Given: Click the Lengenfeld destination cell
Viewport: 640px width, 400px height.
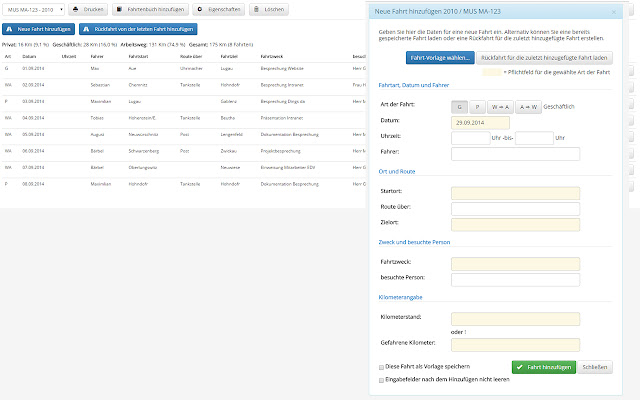Looking at the screenshot, I should [x=231, y=135].
